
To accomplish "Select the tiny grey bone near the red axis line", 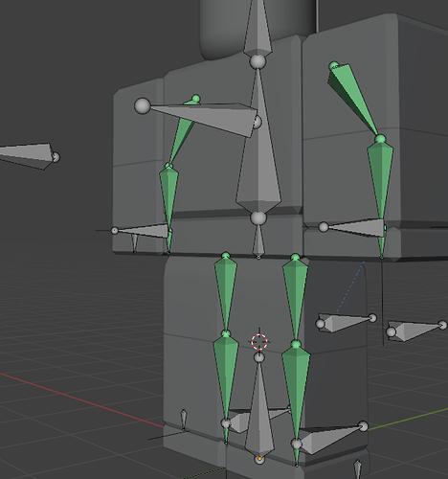I will [x=184, y=419].
